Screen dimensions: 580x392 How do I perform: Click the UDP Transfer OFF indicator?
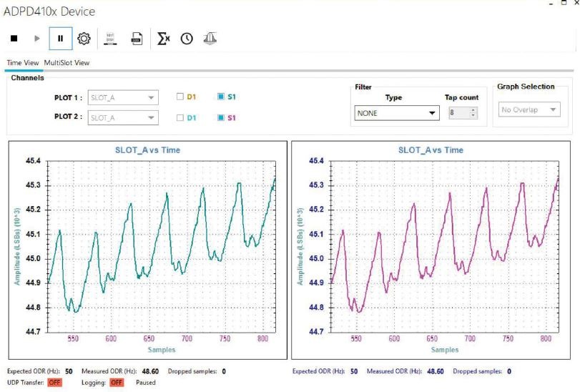pos(55,383)
